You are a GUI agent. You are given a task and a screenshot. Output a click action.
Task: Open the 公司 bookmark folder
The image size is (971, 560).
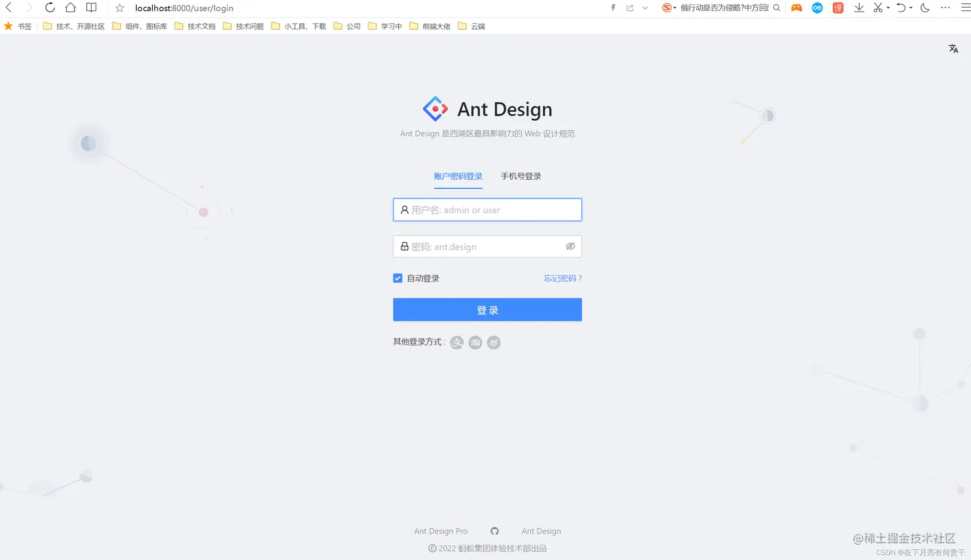pyautogui.click(x=347, y=26)
